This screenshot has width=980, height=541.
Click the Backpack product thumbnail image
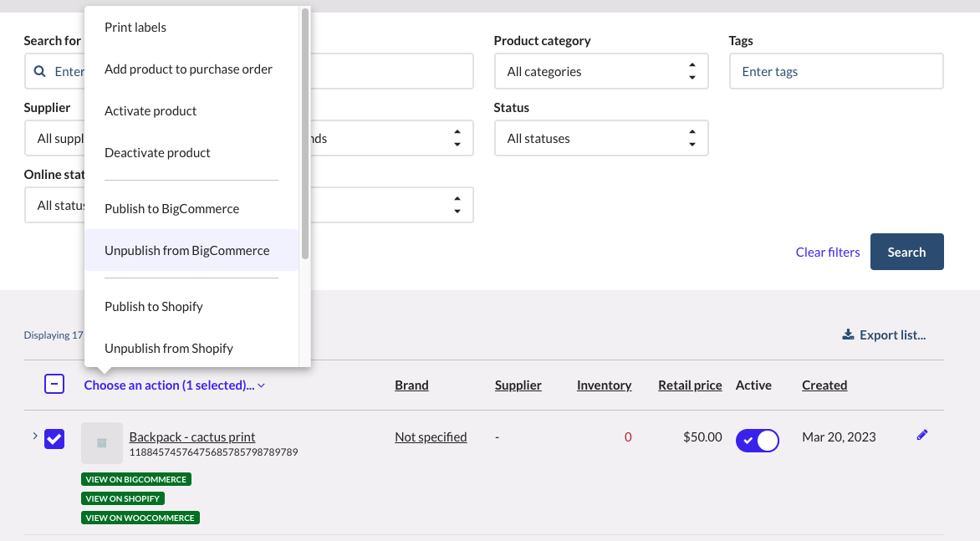(x=102, y=443)
